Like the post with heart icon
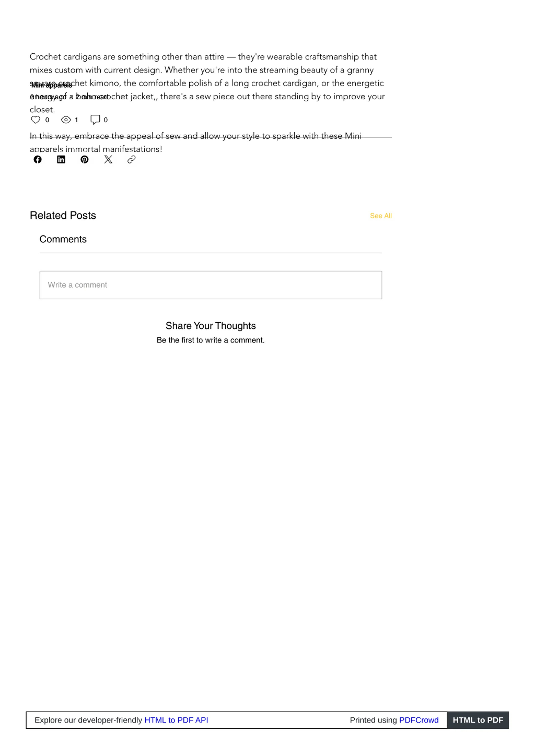The width and height of the screenshot is (535, 756). coord(36,120)
